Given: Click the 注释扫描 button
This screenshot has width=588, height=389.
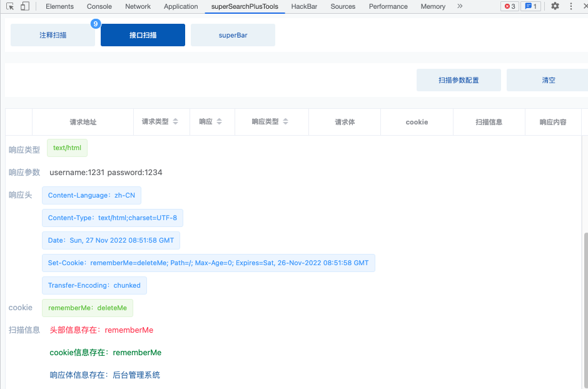Looking at the screenshot, I should tap(53, 35).
